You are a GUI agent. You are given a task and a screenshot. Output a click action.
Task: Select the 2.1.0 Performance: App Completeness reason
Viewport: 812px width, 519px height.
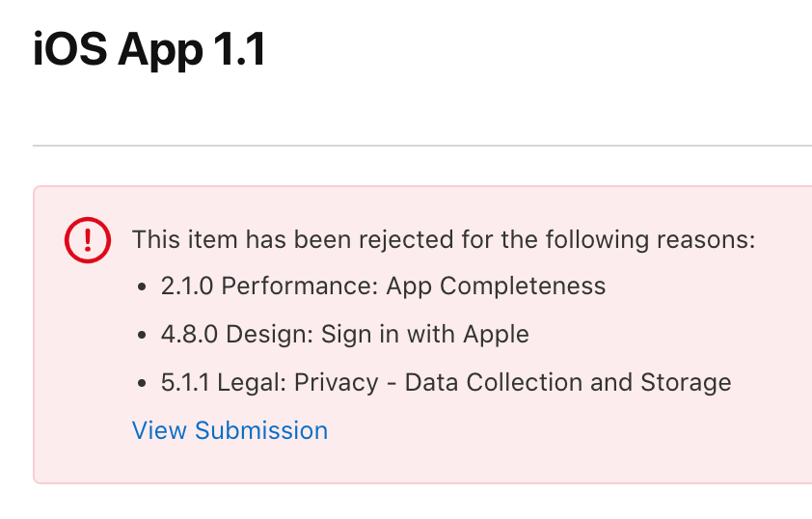383,286
